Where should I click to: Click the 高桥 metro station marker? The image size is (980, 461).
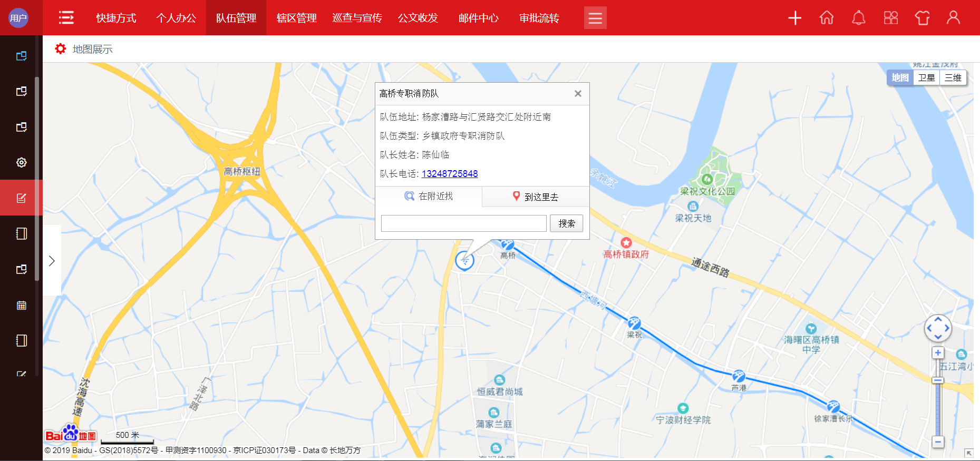[x=508, y=245]
